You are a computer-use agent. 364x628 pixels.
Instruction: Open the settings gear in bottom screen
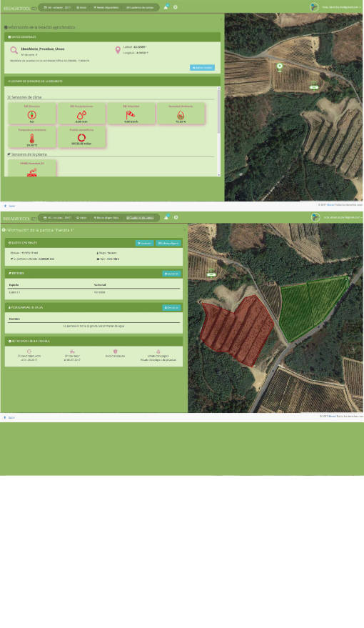[176, 217]
